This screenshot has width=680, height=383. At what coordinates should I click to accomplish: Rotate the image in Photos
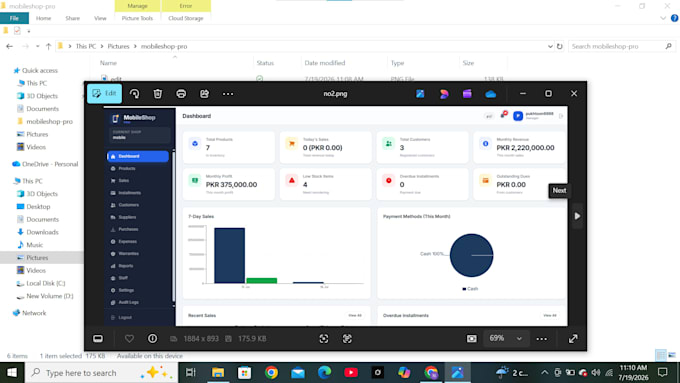[134, 94]
